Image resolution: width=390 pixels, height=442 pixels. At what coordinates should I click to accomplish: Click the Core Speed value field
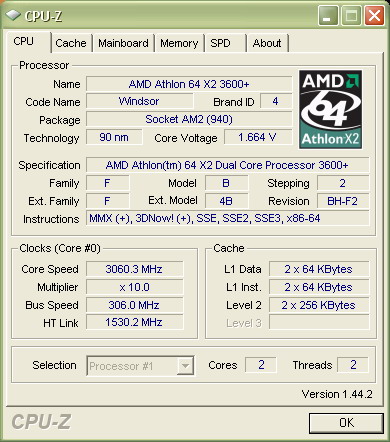point(135,269)
